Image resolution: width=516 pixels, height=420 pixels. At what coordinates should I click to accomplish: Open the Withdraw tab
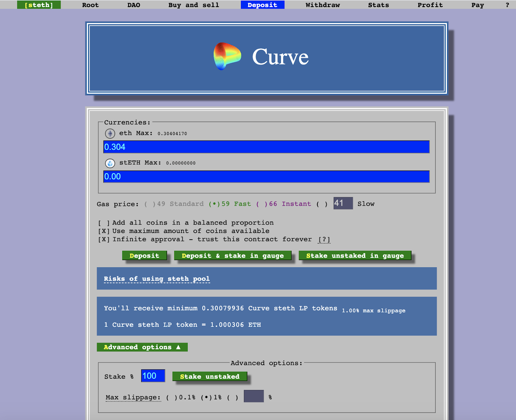tap(322, 5)
